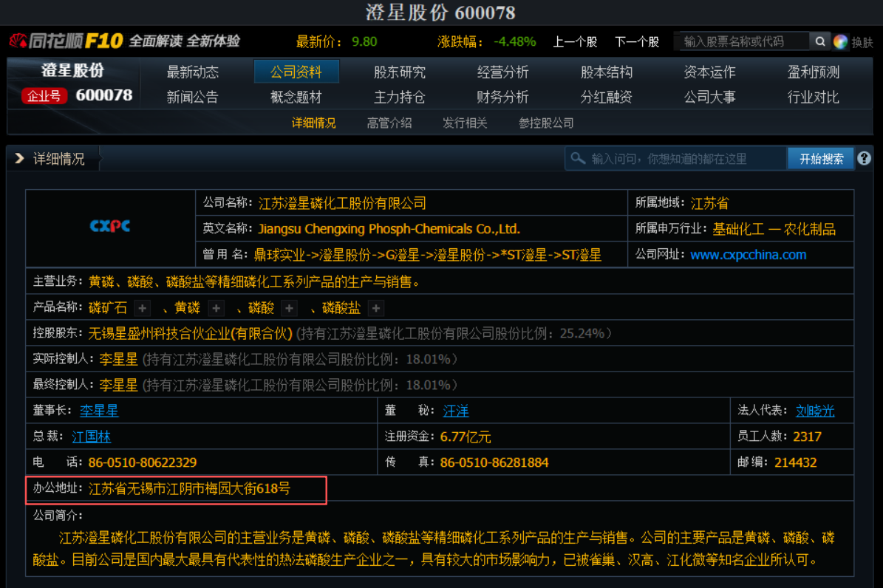Click the help question mark icon
The width and height of the screenshot is (883, 588).
(x=863, y=158)
